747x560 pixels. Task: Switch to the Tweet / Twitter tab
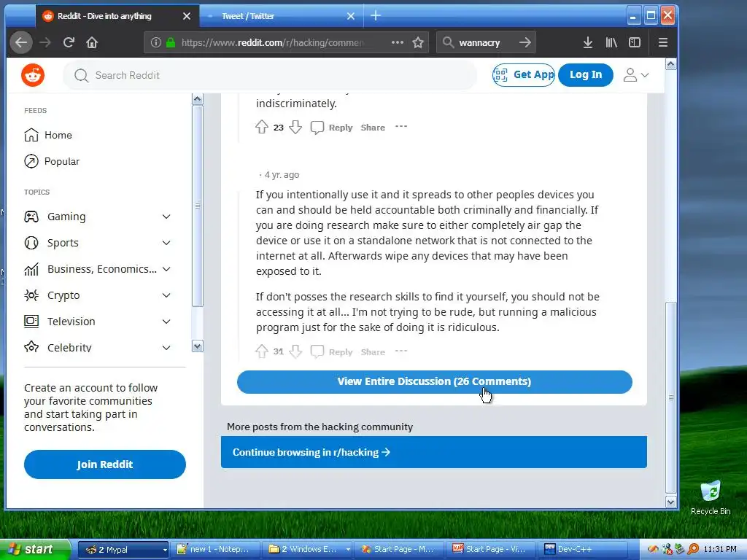point(281,16)
